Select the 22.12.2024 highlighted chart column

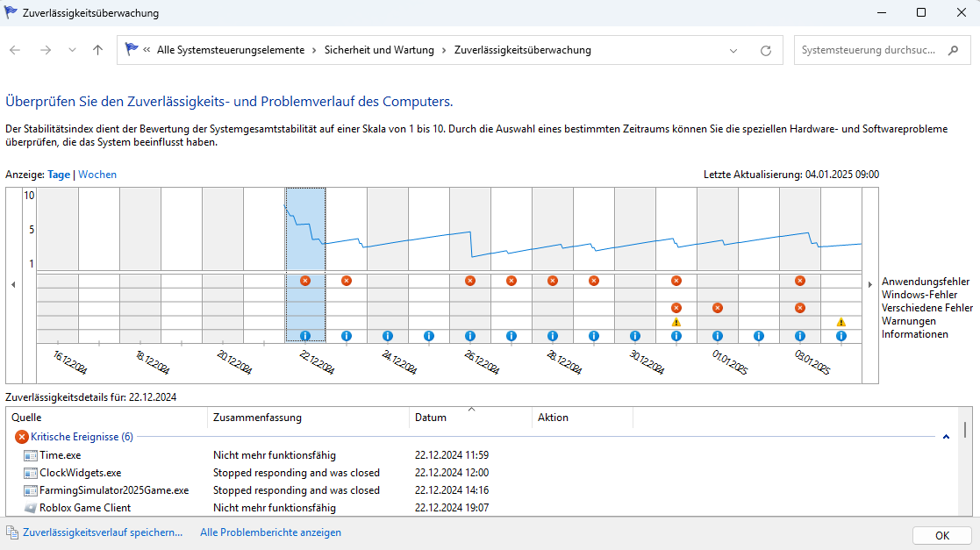pyautogui.click(x=305, y=265)
